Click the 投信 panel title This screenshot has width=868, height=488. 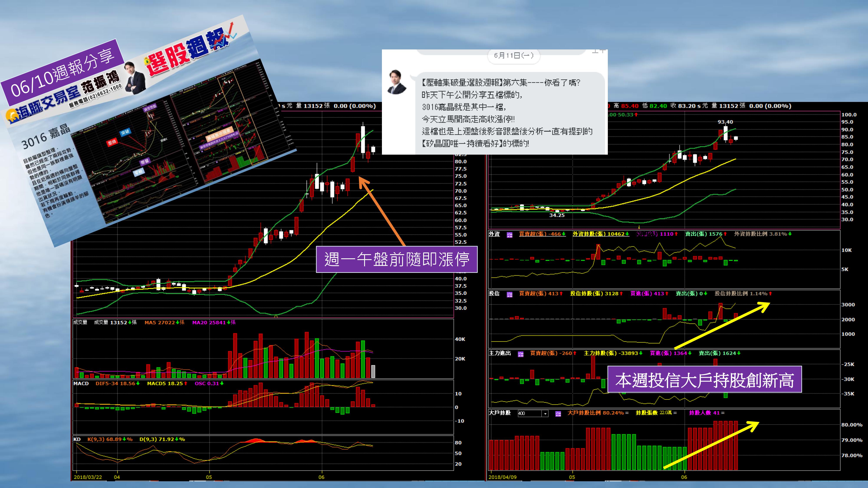click(x=494, y=294)
